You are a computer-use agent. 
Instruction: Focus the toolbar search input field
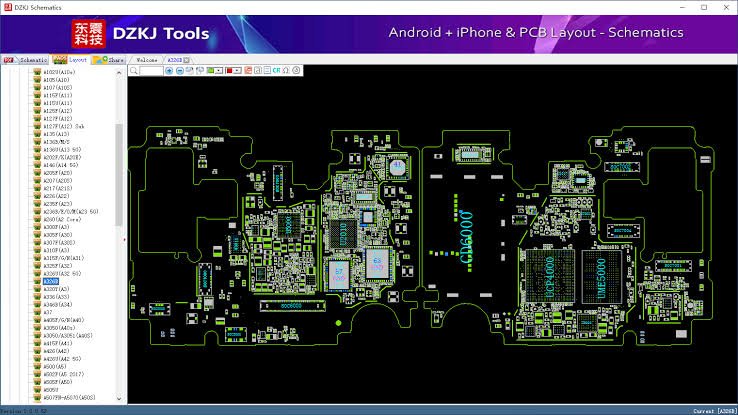coord(151,71)
